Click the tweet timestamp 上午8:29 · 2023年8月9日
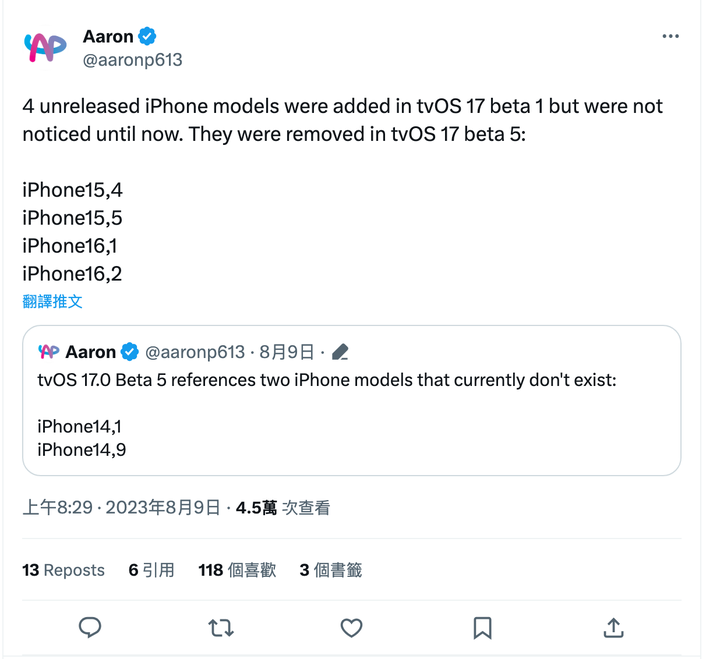The width and height of the screenshot is (720, 659). [x=121, y=508]
